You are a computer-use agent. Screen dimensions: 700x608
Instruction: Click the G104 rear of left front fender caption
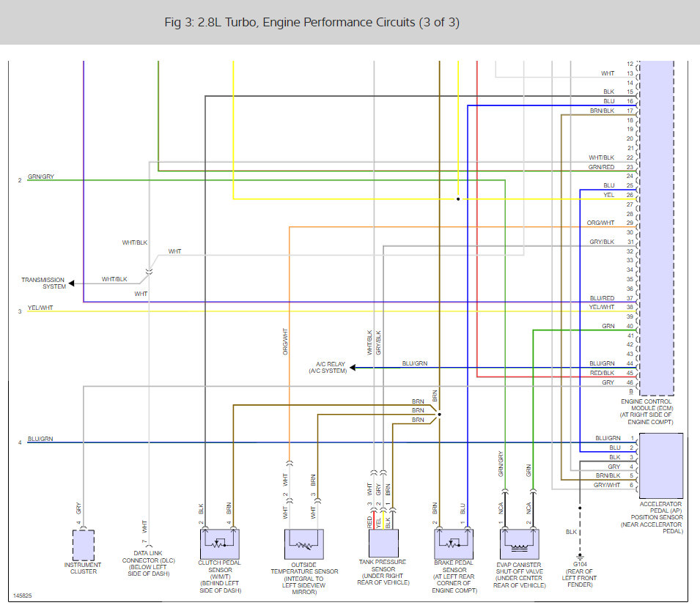580,574
